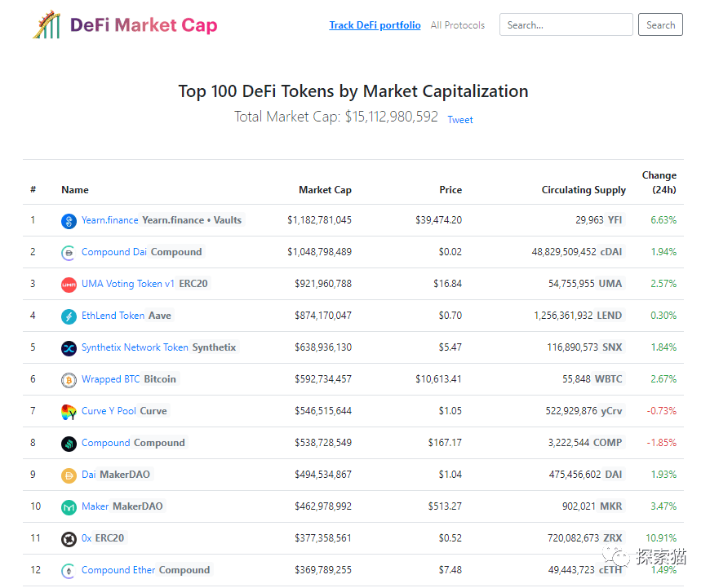Click the Search button
710x588 pixels.
pos(660,24)
